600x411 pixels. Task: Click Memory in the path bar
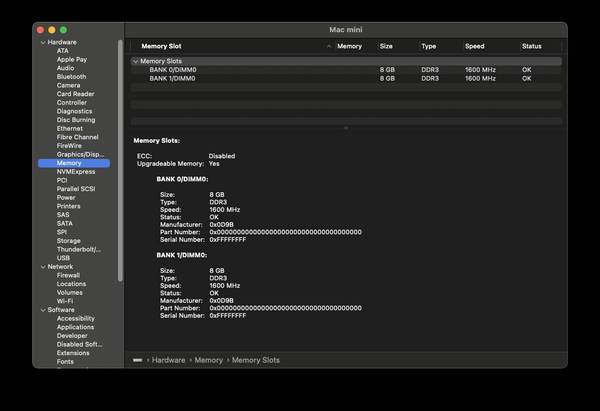(209, 360)
